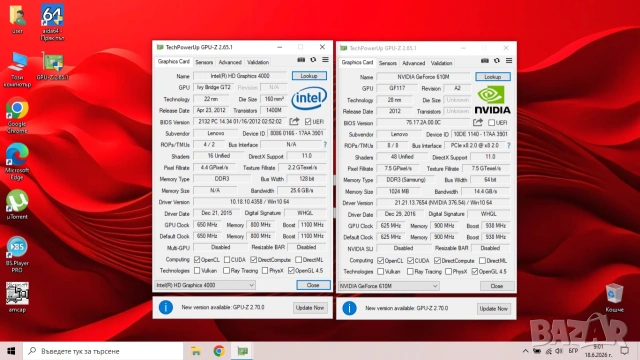The image size is (640, 360).
Task: Switch to the Sensors tab in NVIDIA GPU-Z
Action: pos(388,63)
